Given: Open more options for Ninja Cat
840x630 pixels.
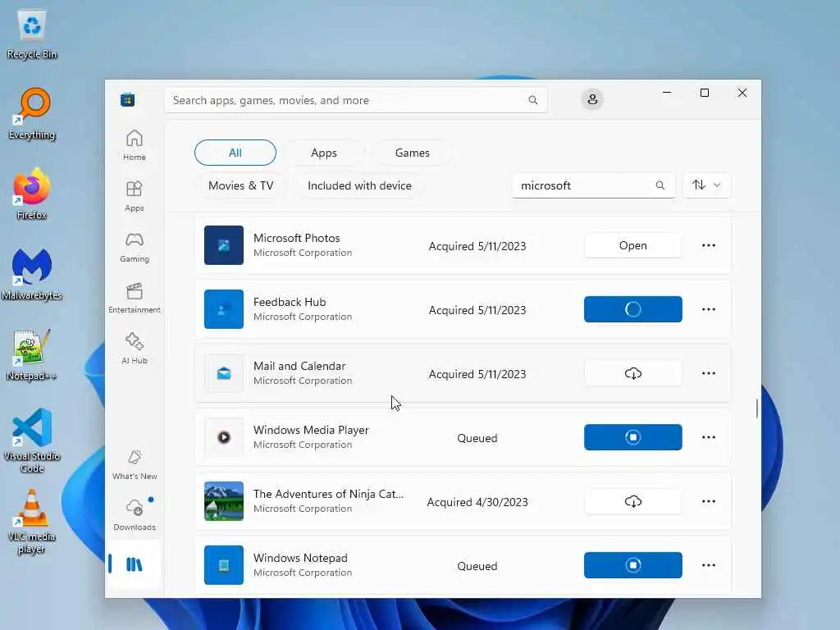Looking at the screenshot, I should pyautogui.click(x=708, y=501).
